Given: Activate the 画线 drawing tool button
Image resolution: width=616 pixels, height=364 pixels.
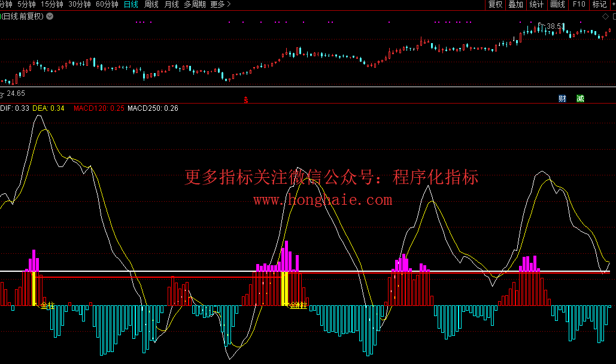Looking at the screenshot, I should (x=557, y=5).
